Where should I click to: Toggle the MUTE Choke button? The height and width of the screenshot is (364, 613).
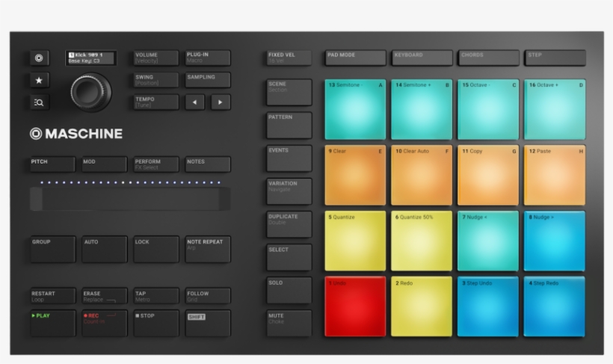coord(289,324)
